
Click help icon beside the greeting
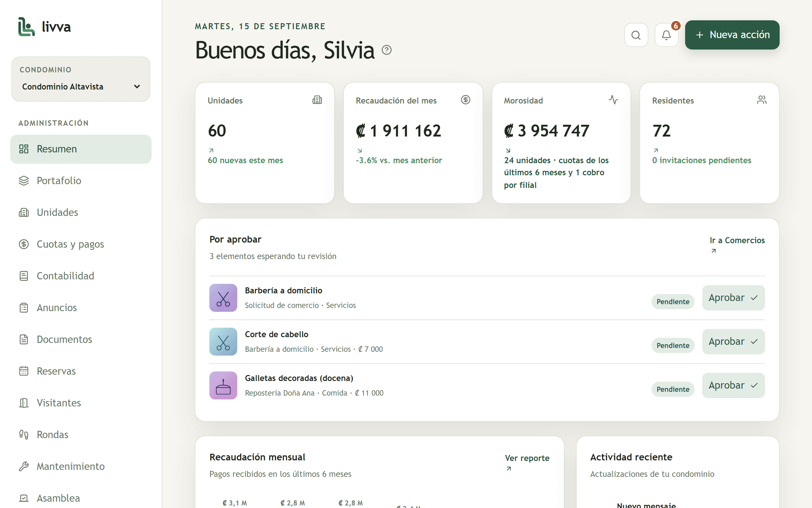pos(387,50)
